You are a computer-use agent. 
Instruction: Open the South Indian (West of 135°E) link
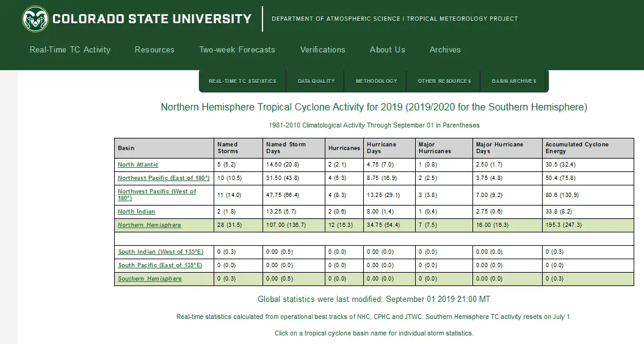pos(161,252)
